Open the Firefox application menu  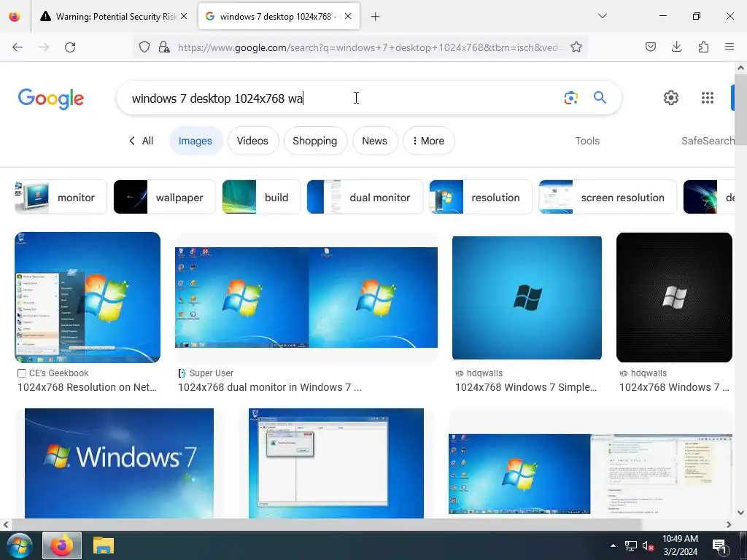pos(729,47)
